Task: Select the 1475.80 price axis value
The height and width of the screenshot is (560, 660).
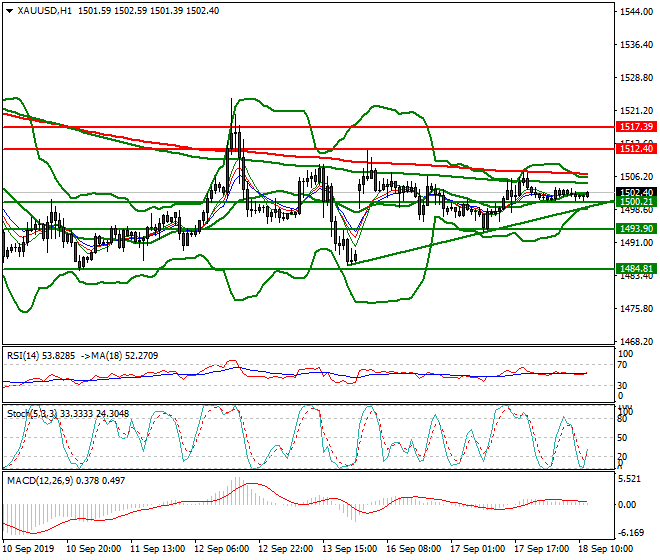Action: coord(636,309)
